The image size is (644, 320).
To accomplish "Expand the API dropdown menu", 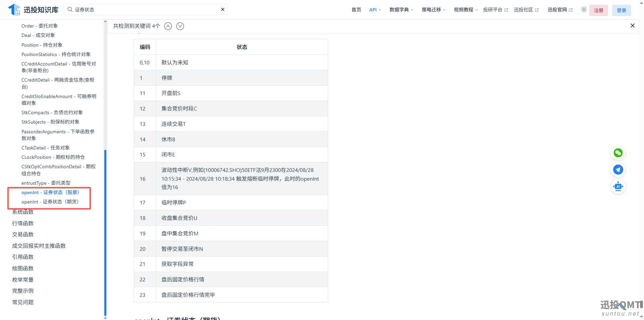I will click(375, 10).
